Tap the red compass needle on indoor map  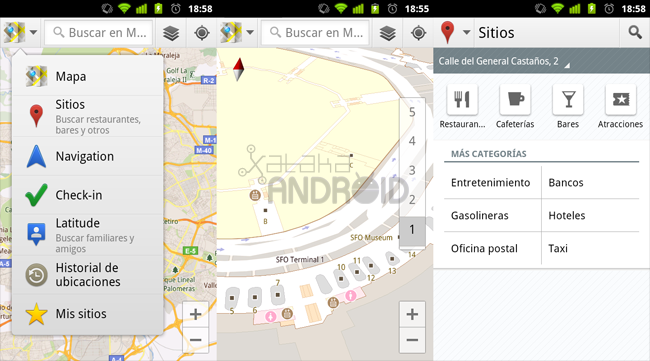click(x=238, y=69)
